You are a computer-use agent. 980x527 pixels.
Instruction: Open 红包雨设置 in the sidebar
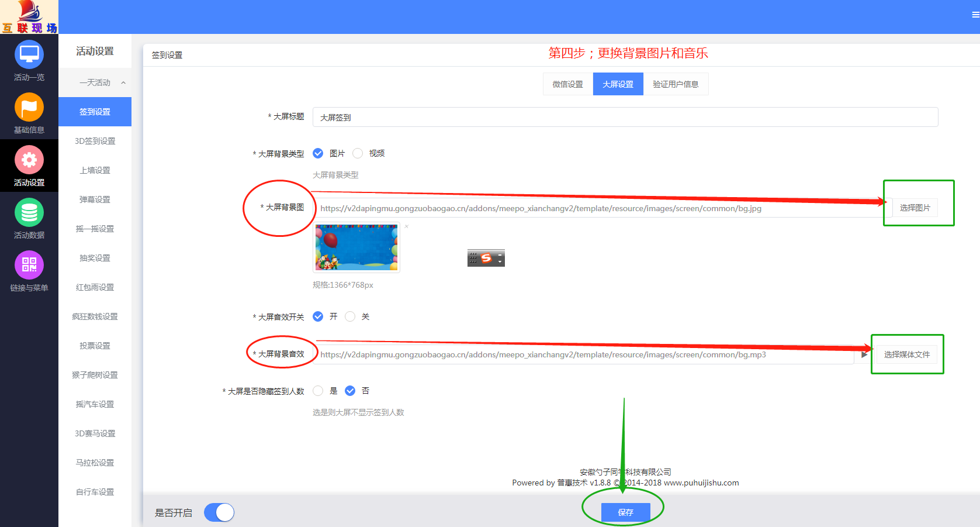pos(95,287)
